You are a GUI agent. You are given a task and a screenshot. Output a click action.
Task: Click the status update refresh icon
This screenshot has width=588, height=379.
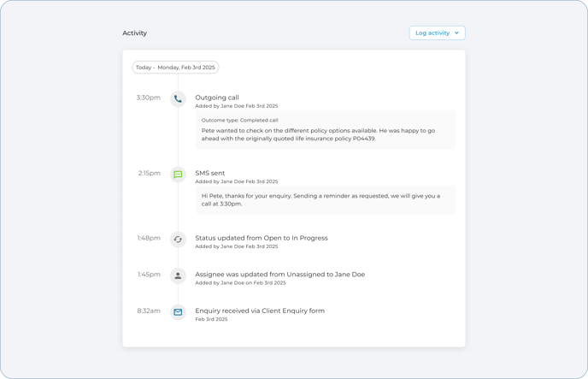[178, 240]
